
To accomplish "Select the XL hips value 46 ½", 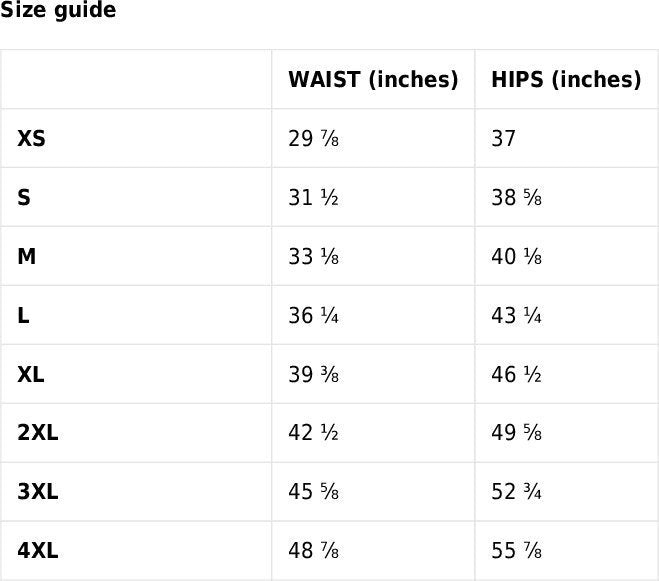I will point(517,374).
